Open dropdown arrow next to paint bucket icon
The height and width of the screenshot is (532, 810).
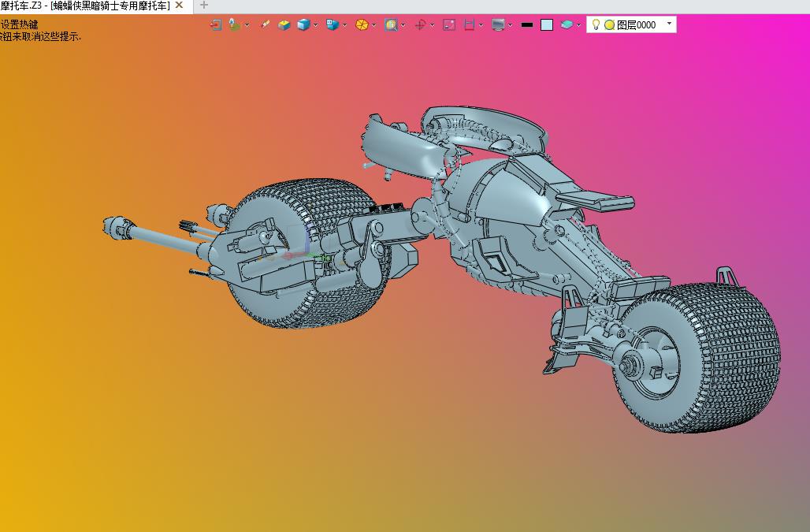pyautogui.click(x=247, y=24)
